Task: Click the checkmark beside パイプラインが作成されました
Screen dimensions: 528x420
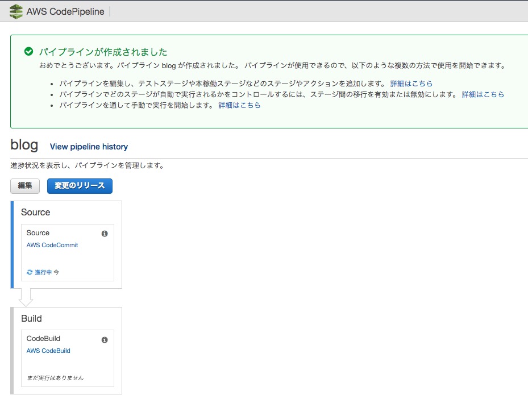Action: [x=28, y=52]
